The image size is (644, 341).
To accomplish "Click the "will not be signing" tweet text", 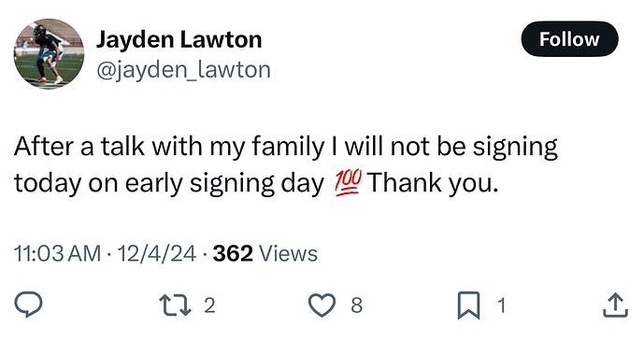I will point(451,147).
